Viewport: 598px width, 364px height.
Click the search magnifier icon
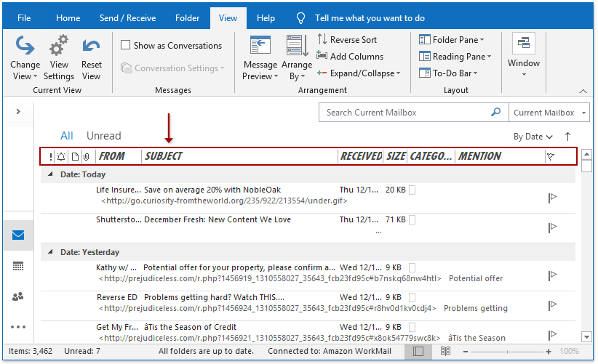(495, 113)
